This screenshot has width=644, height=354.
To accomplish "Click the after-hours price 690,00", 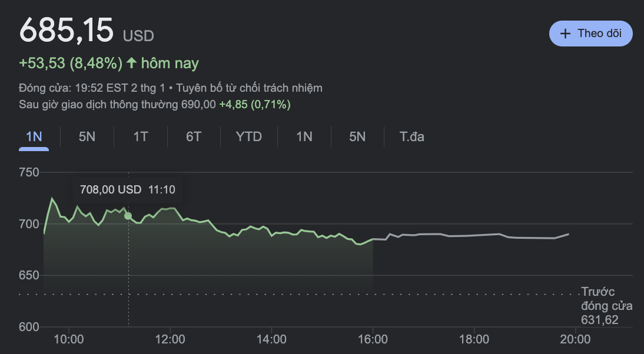I will (x=200, y=105).
